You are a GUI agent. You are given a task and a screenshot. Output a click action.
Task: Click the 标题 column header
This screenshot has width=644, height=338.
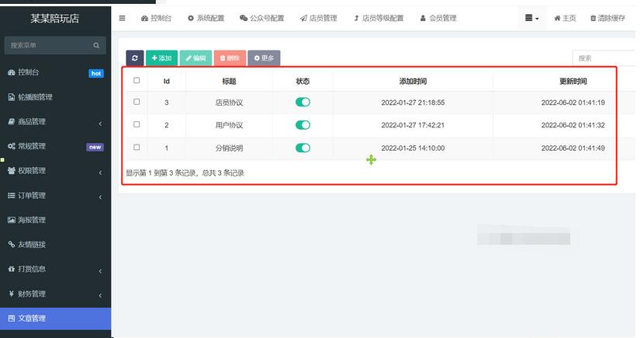(229, 82)
